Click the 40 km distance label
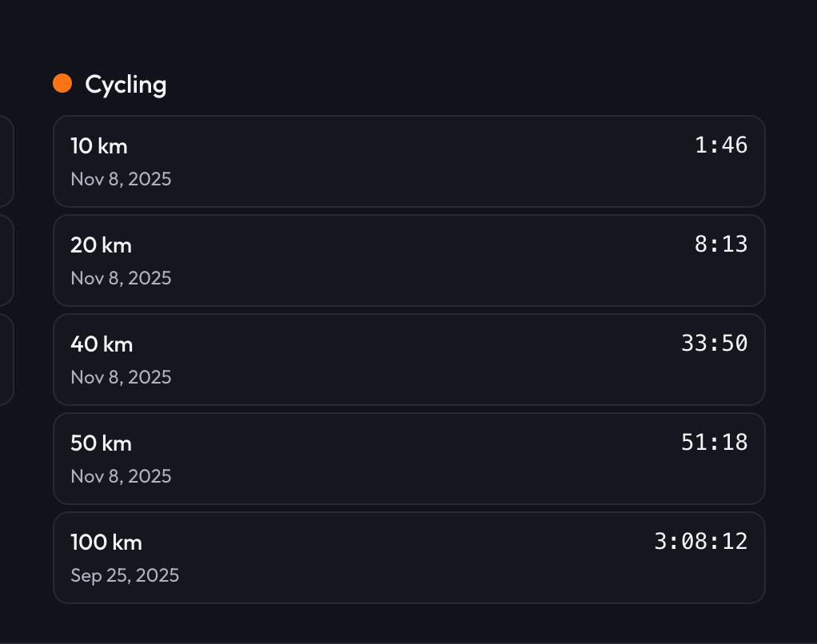This screenshot has width=817, height=644. [102, 344]
